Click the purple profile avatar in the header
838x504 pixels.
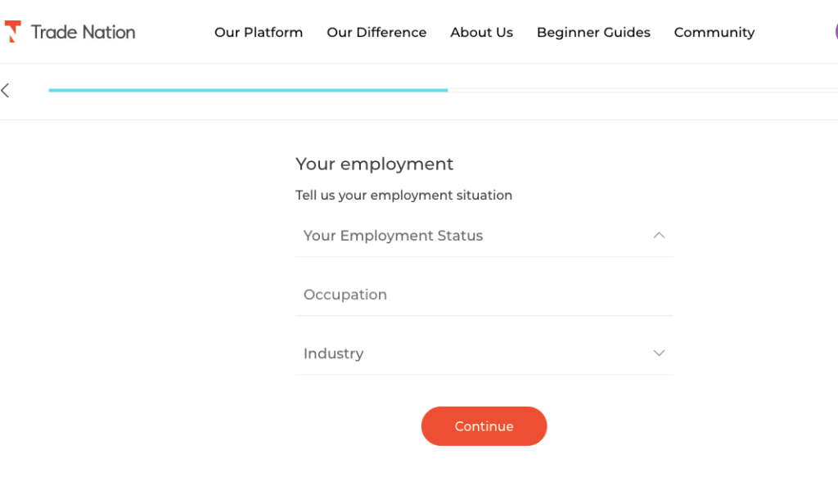pos(835,32)
